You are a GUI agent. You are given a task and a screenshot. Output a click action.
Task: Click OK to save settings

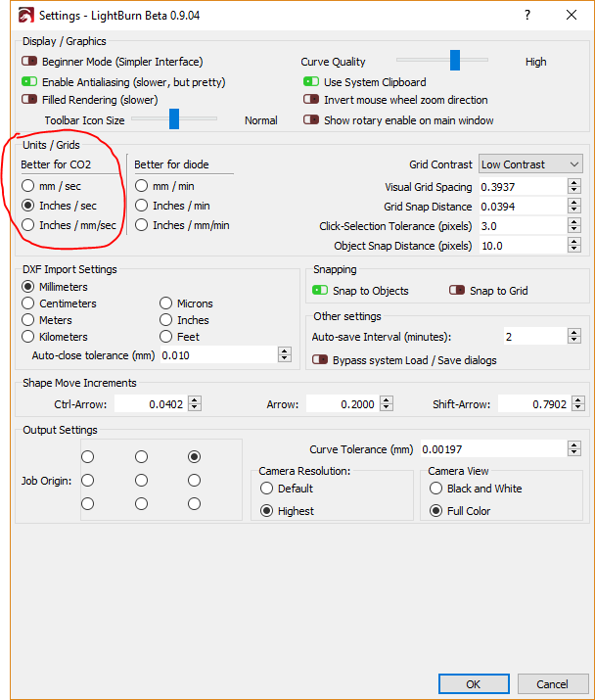(x=474, y=684)
